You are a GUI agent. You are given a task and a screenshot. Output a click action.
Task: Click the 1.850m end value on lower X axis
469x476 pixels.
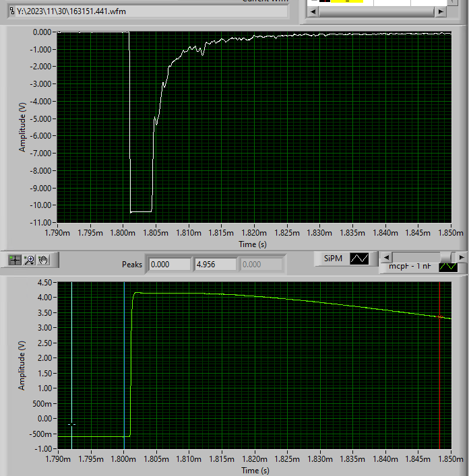[x=451, y=459]
